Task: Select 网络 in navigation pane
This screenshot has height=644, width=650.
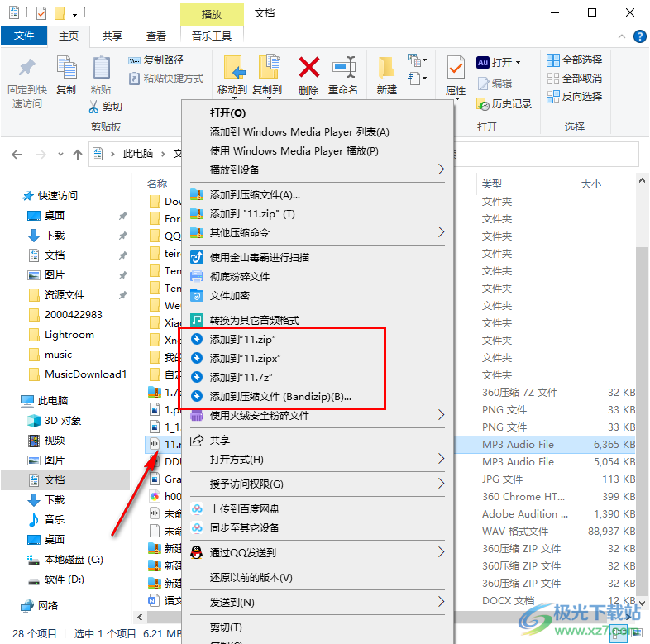Action: coord(48,606)
